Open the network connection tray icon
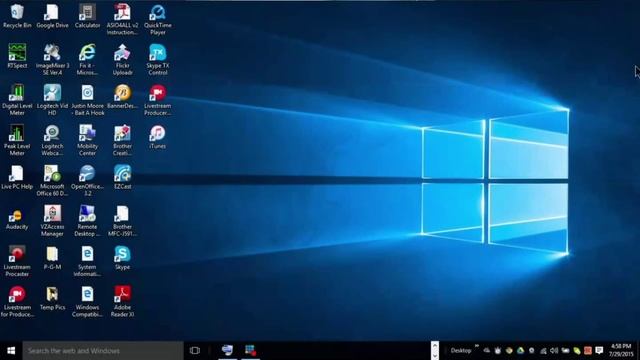Viewport: 640px width, 360px height. (x=543, y=351)
